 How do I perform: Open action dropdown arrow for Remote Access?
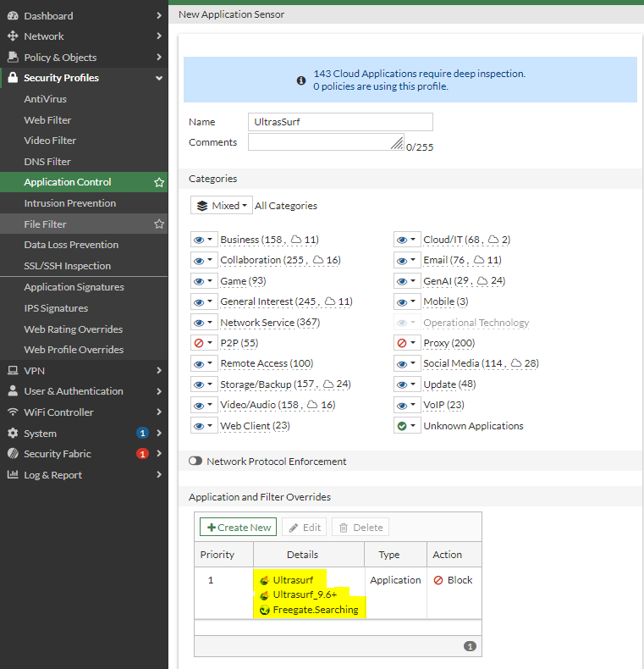210,363
